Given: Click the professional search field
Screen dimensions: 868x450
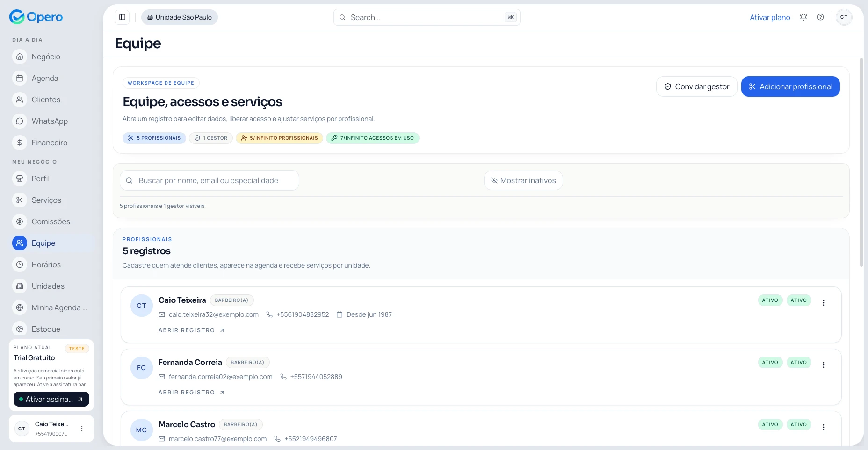Looking at the screenshot, I should 210,180.
